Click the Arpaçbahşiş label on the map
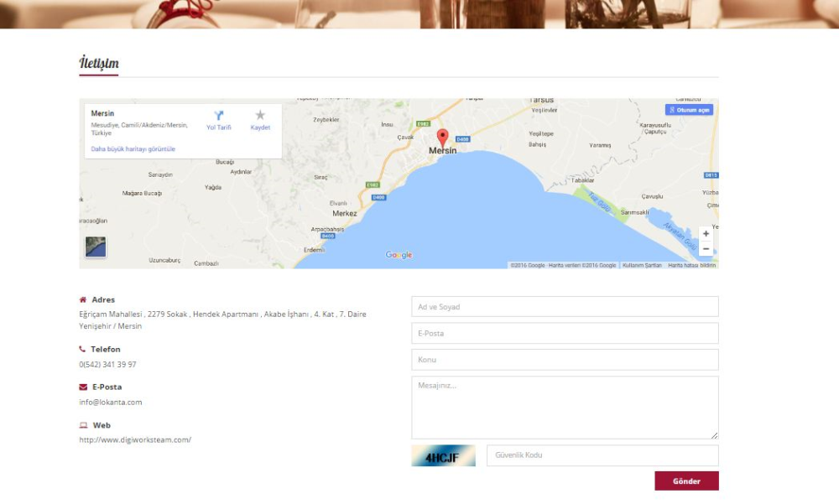The image size is (839, 504). click(327, 230)
